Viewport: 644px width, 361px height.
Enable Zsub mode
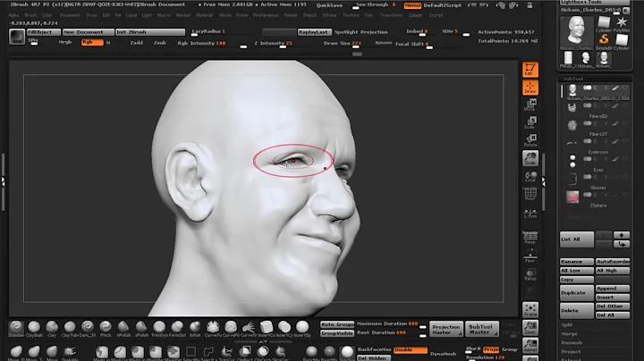tap(160, 43)
